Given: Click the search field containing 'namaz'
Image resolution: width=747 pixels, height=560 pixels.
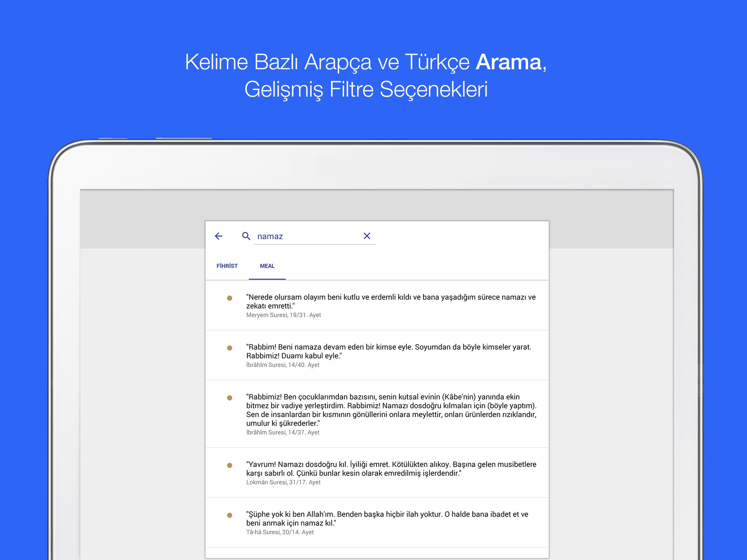Looking at the screenshot, I should (315, 236).
